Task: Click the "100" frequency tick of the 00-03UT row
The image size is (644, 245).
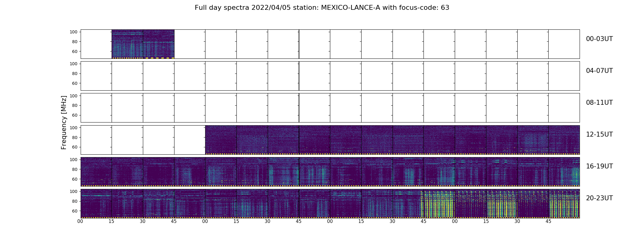Action: point(73,32)
